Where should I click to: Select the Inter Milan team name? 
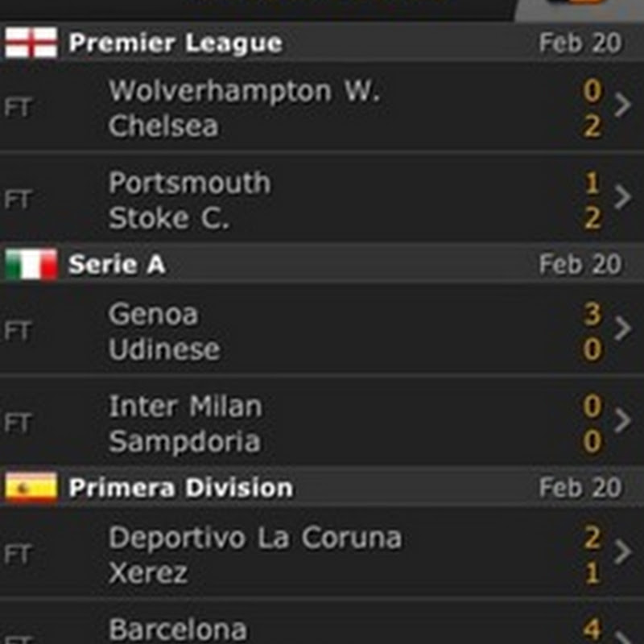tap(185, 406)
